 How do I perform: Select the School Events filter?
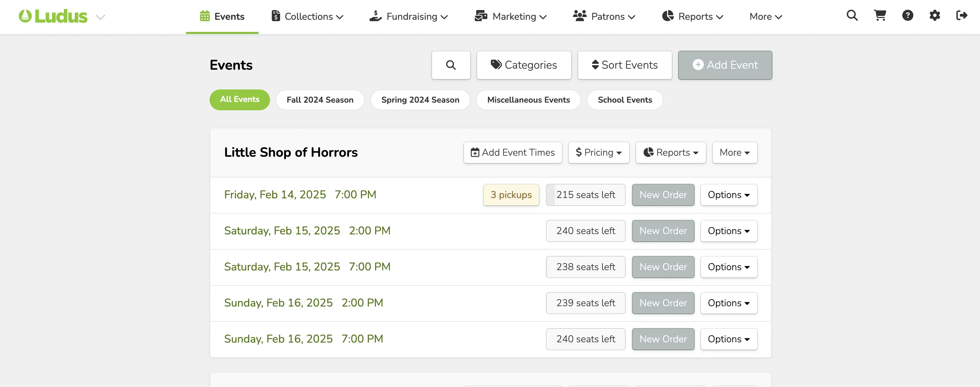tap(625, 100)
